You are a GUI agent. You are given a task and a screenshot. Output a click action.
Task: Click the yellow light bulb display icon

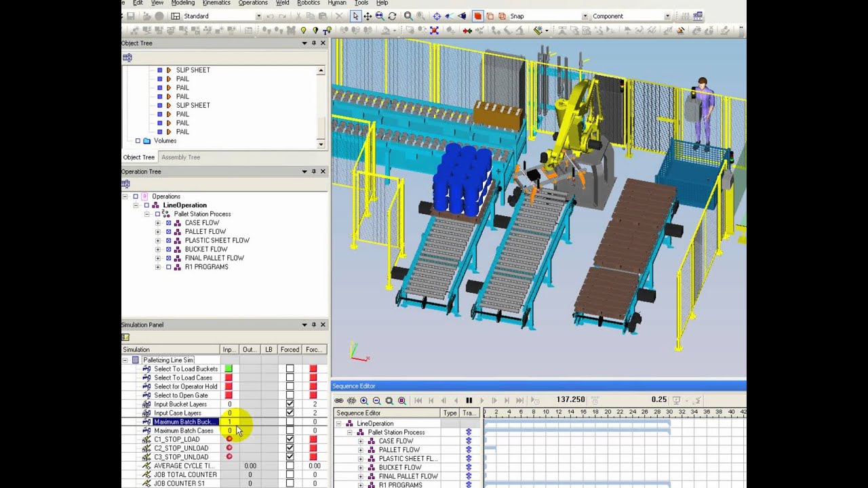pos(303,30)
